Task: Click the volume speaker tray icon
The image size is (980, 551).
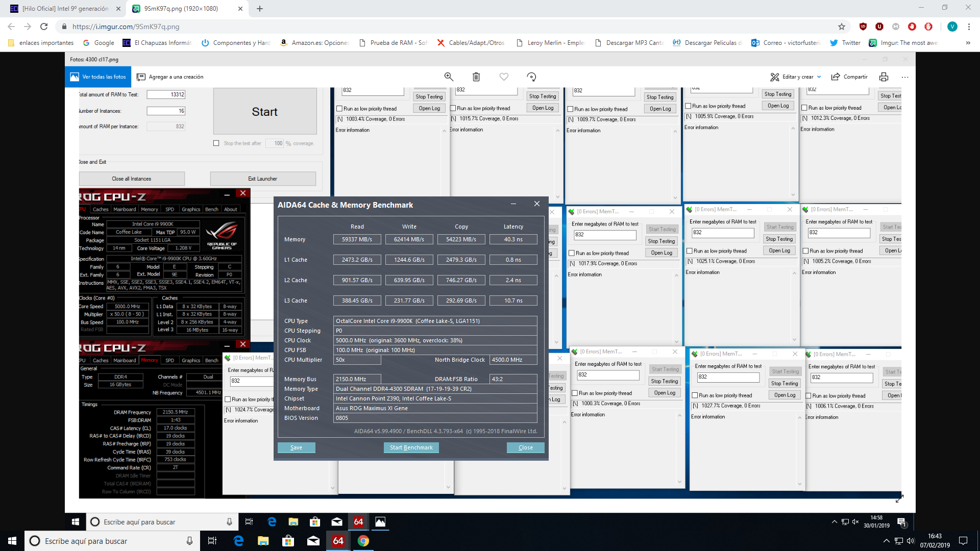Action: coord(911,541)
